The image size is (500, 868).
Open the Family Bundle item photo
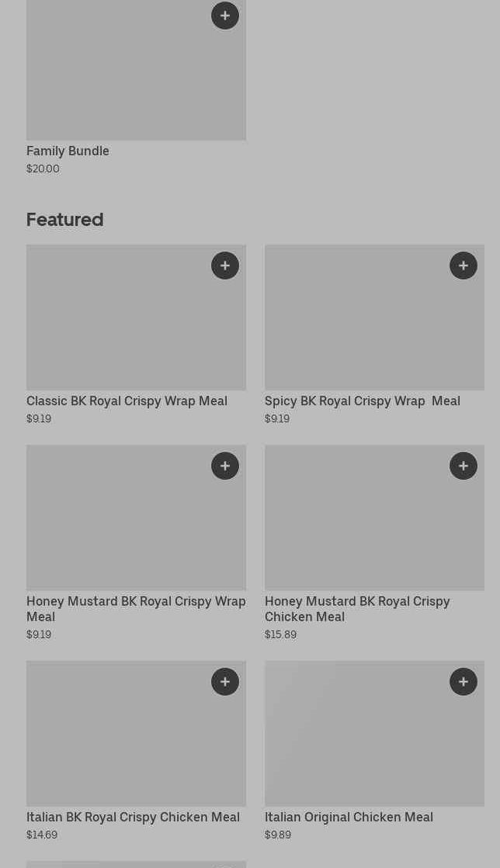point(136,71)
